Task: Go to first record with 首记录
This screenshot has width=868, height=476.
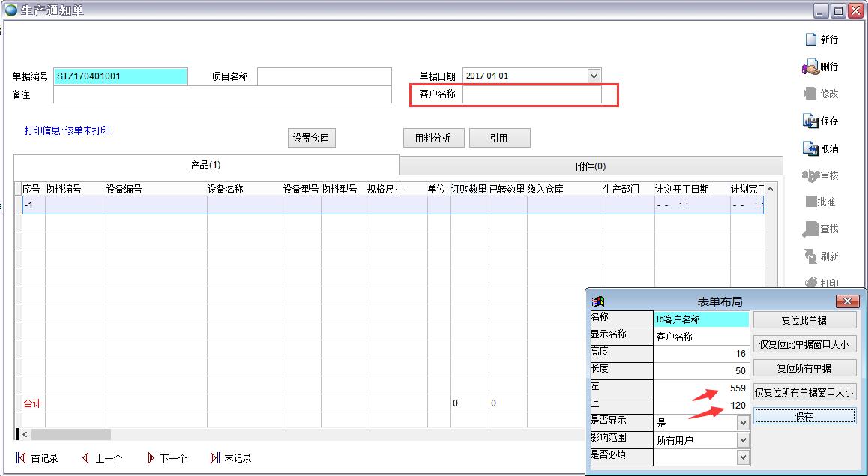Action: [22, 458]
